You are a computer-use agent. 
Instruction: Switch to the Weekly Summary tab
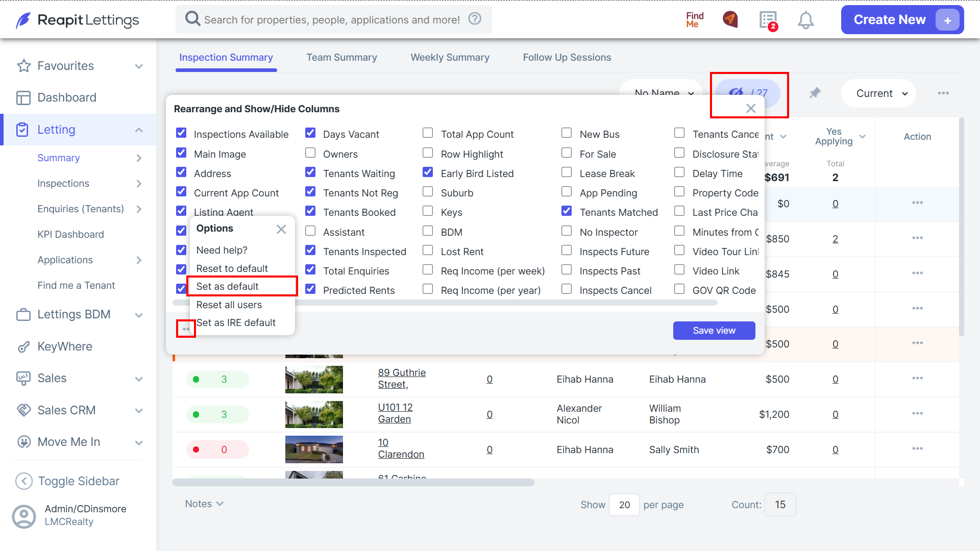pyautogui.click(x=450, y=57)
